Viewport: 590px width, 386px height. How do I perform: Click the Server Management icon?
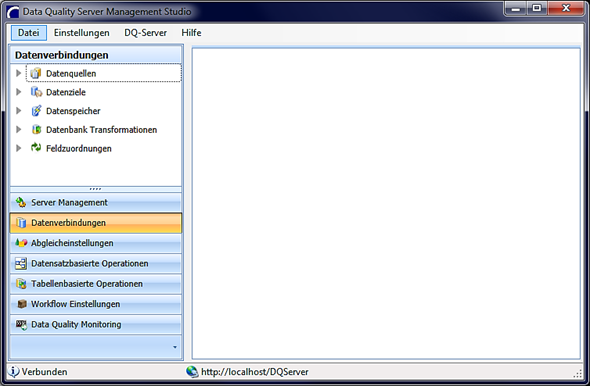[21, 202]
